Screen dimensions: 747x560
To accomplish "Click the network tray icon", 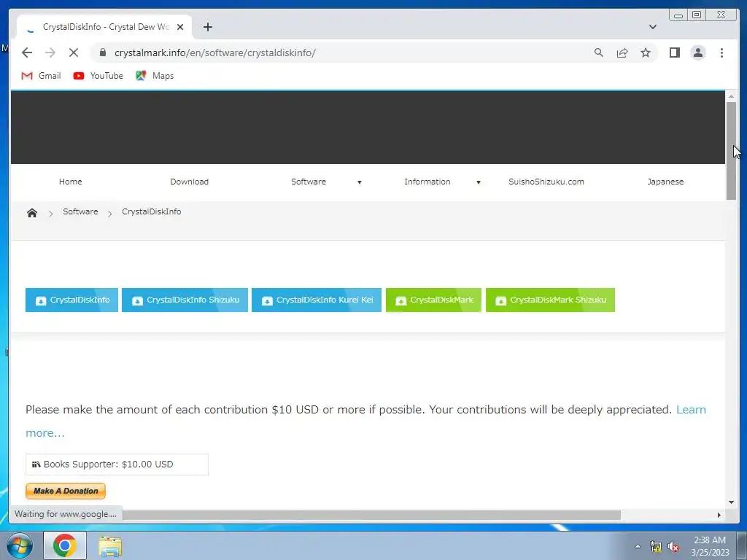I will click(656, 547).
